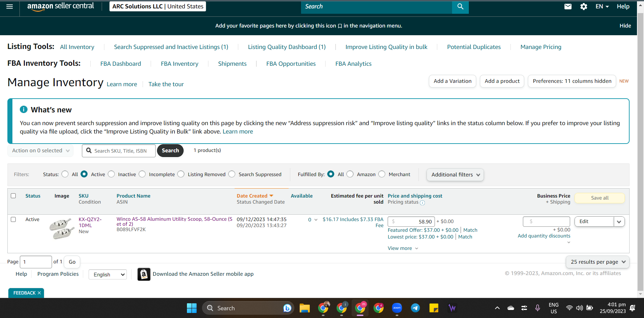This screenshot has width=644, height=318.
Task: Expand the Available quantity chevron
Action: tap(316, 220)
